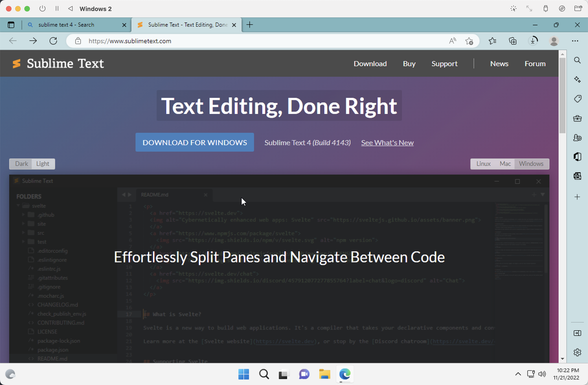Open Collections in the browser toolbar
This screenshot has width=588, height=385.
(x=512, y=41)
